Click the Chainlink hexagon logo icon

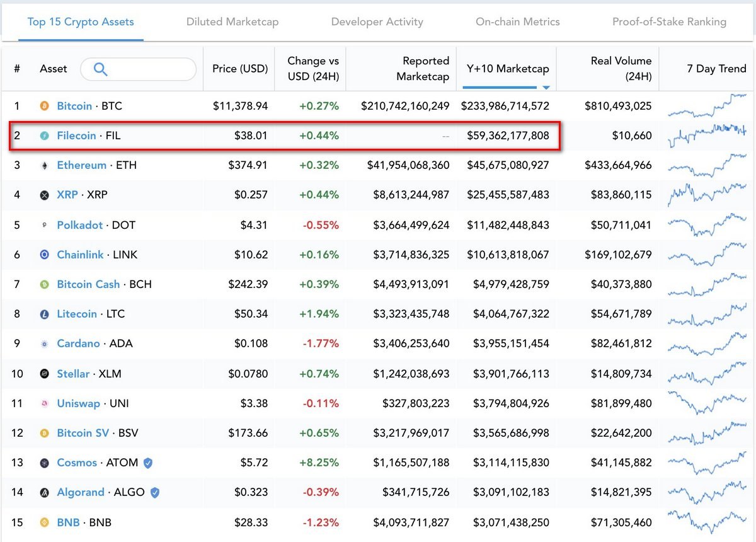44,255
